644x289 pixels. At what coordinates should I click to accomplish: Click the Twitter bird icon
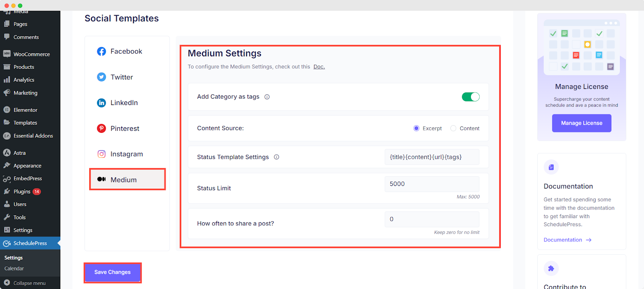point(101,77)
